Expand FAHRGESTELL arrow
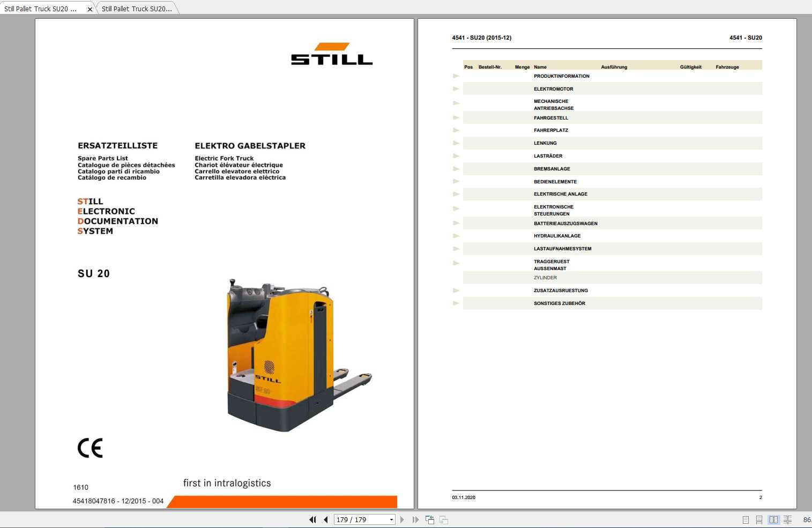 point(456,117)
